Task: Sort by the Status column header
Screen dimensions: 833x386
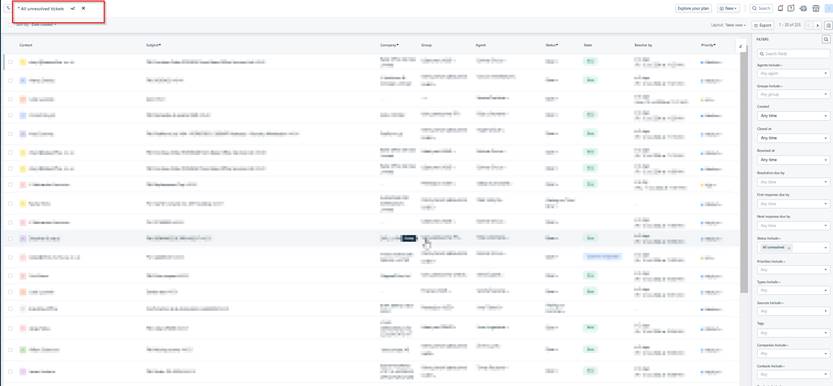Action: pos(551,45)
